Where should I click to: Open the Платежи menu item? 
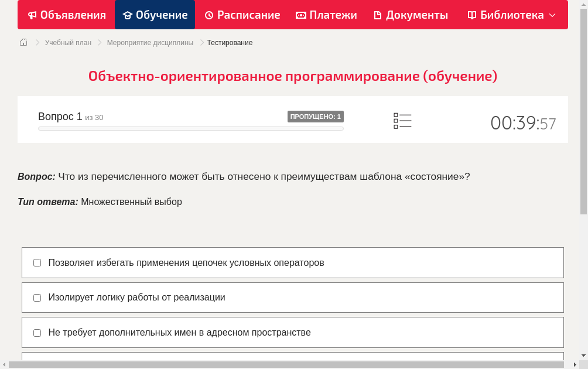(x=326, y=15)
